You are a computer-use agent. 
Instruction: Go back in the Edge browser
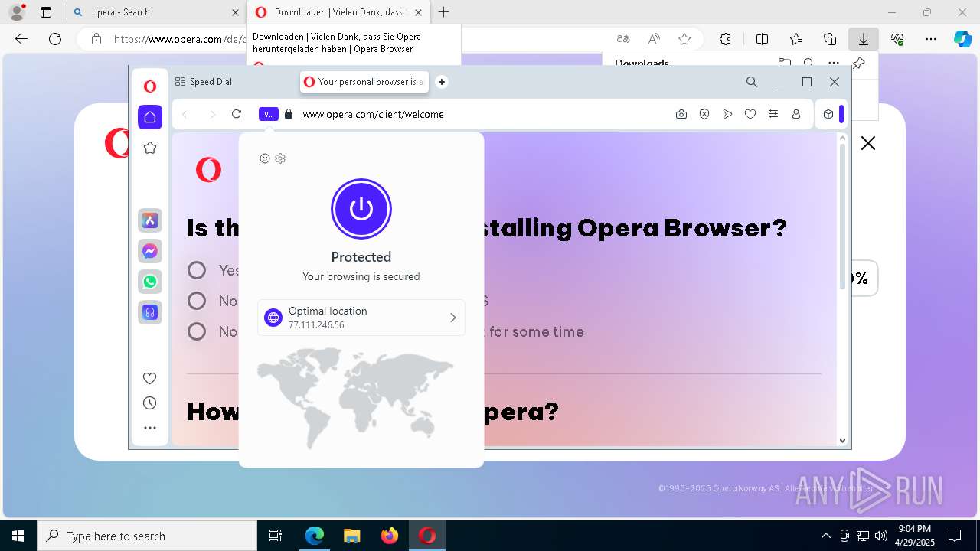click(21, 39)
